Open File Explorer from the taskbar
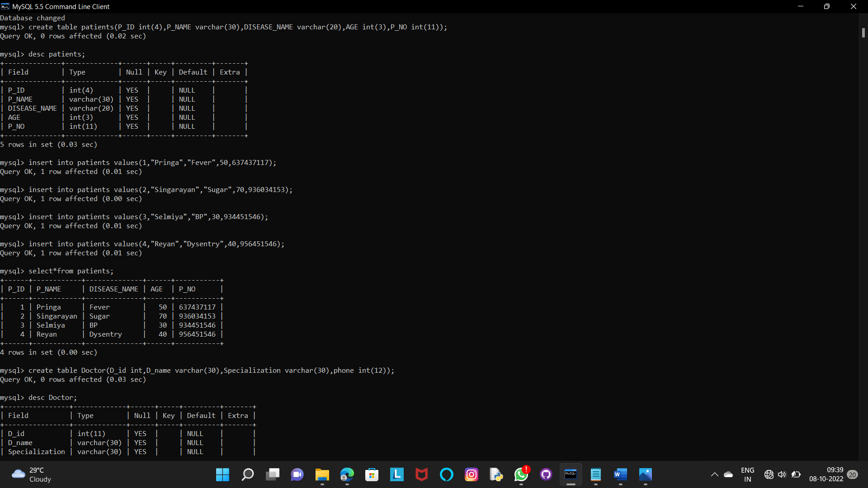 (x=322, y=475)
